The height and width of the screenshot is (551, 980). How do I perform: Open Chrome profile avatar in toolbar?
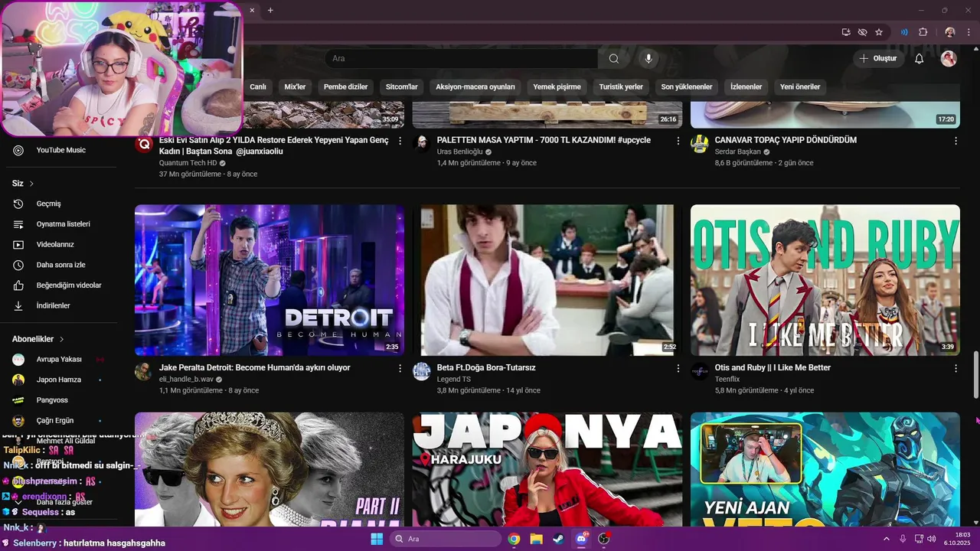click(x=950, y=32)
